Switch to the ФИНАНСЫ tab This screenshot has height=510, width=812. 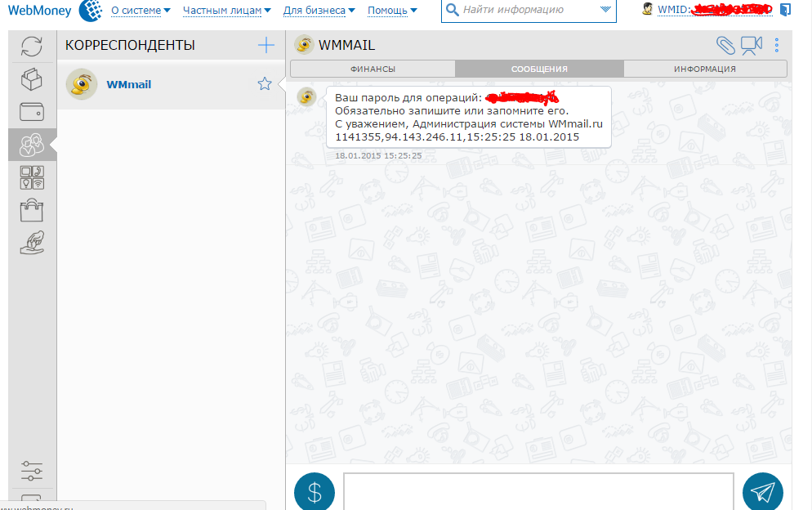coord(373,69)
